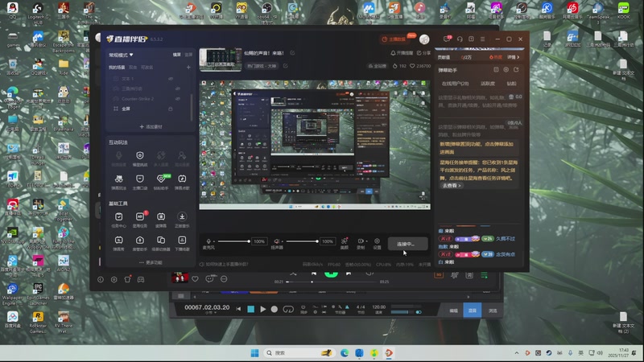Click the refresh icon in 弹幕助手 header

[x=516, y=70]
